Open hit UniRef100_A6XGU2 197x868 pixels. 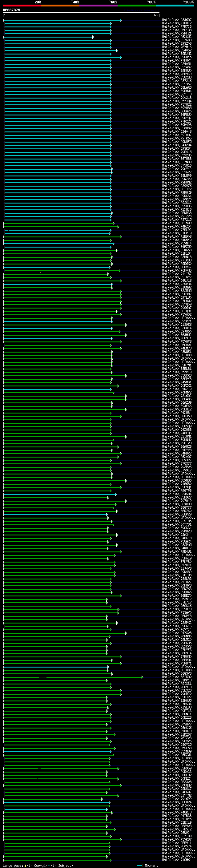pyautogui.click(x=177, y=37)
